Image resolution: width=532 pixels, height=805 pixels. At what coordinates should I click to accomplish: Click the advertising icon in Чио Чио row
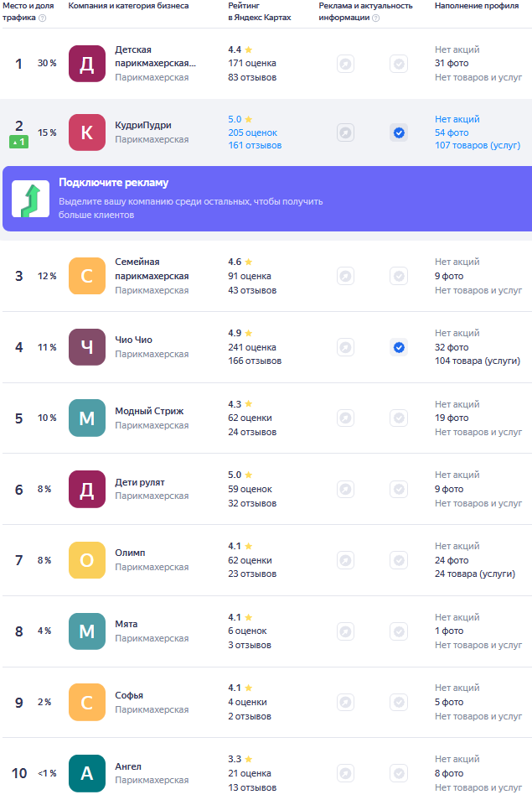pos(346,347)
